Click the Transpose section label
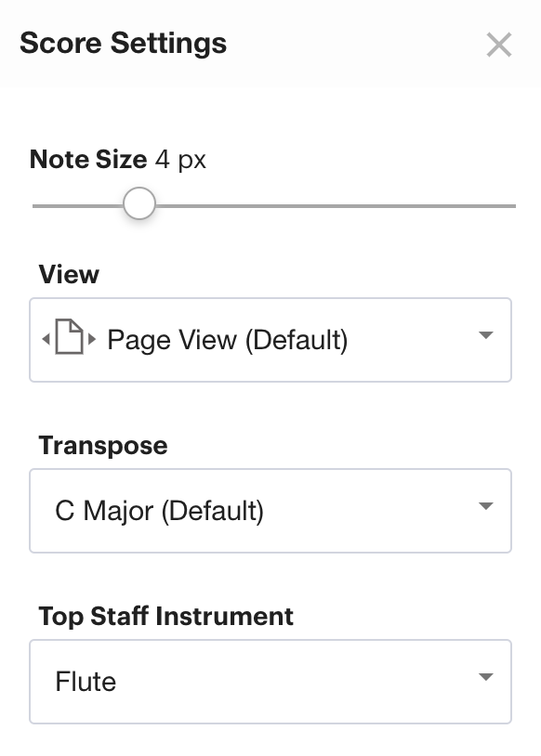Image resolution: width=541 pixels, height=756 pixels. 103,446
